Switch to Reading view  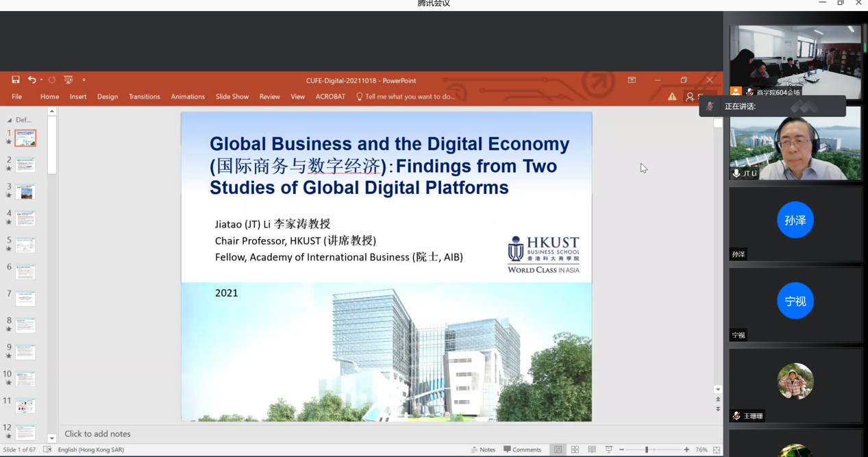coord(592,449)
